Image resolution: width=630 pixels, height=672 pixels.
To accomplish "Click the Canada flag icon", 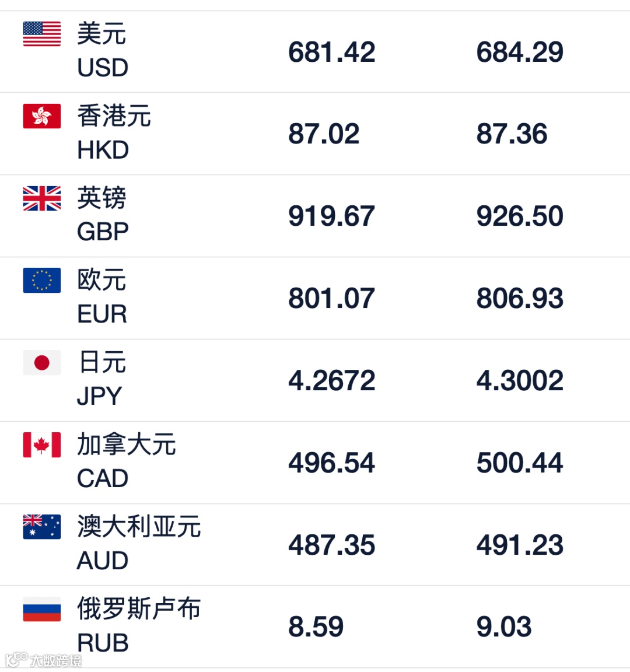I will tap(41, 445).
